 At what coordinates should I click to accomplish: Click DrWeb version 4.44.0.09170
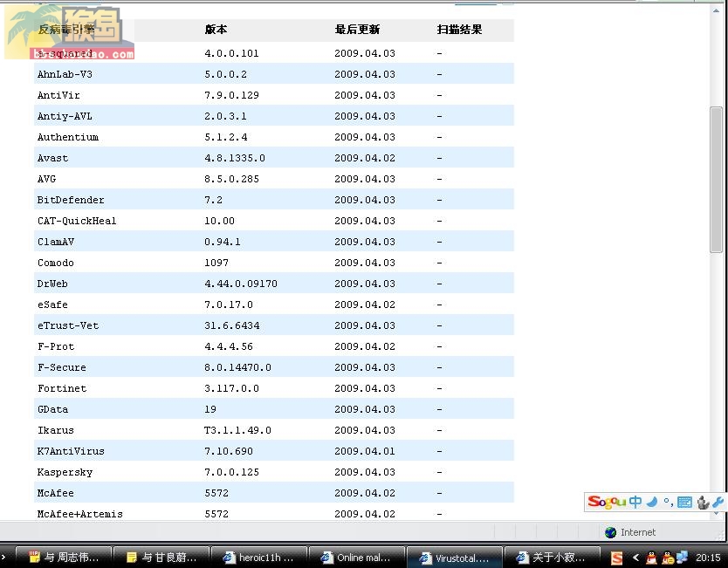tap(241, 284)
